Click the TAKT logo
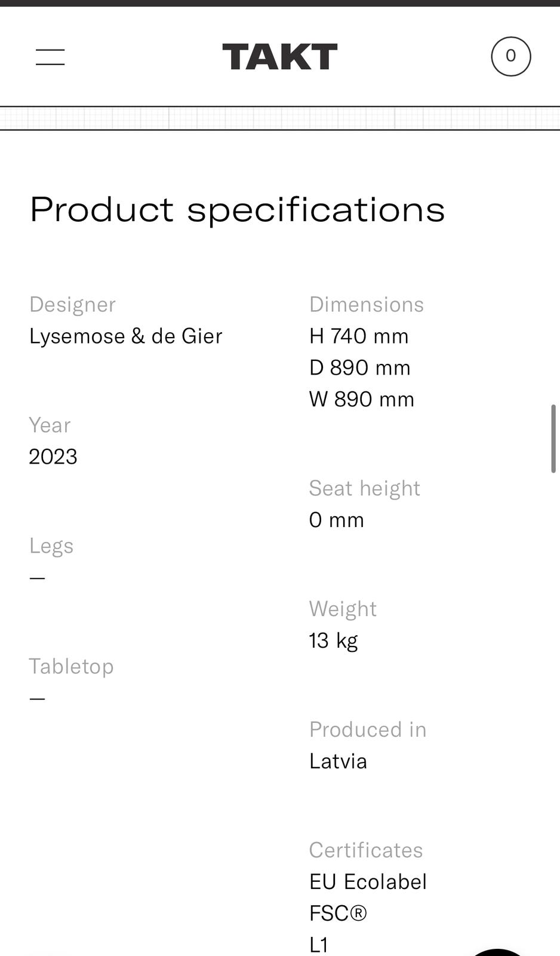 (x=279, y=57)
